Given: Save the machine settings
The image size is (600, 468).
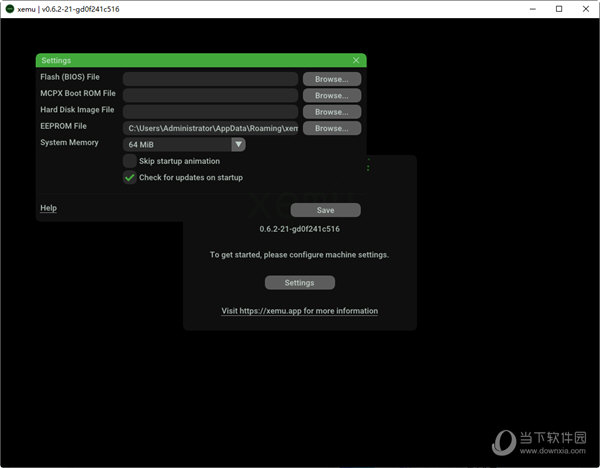Looking at the screenshot, I should click(x=326, y=210).
